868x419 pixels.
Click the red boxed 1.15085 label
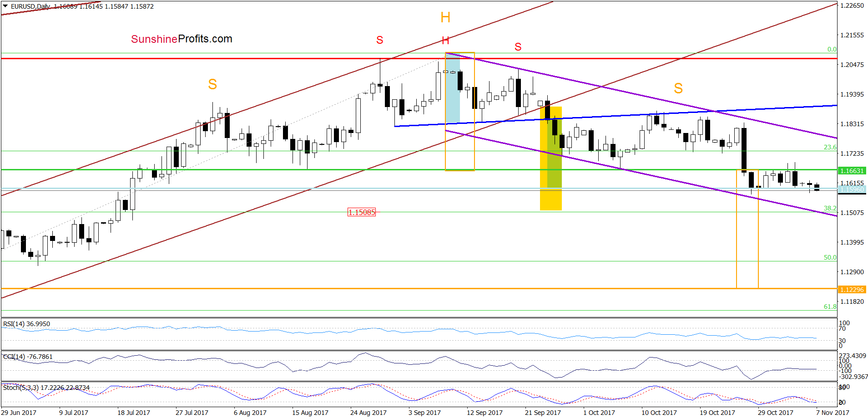[x=362, y=212]
